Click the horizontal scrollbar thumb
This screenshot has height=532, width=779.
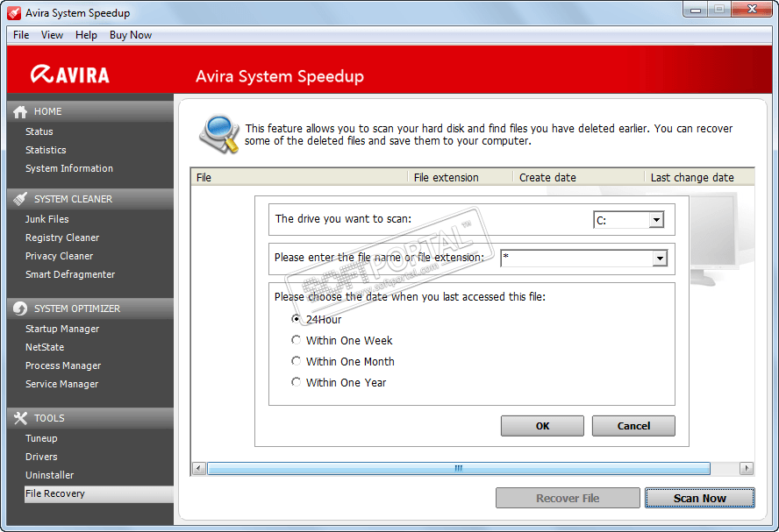[x=459, y=468]
